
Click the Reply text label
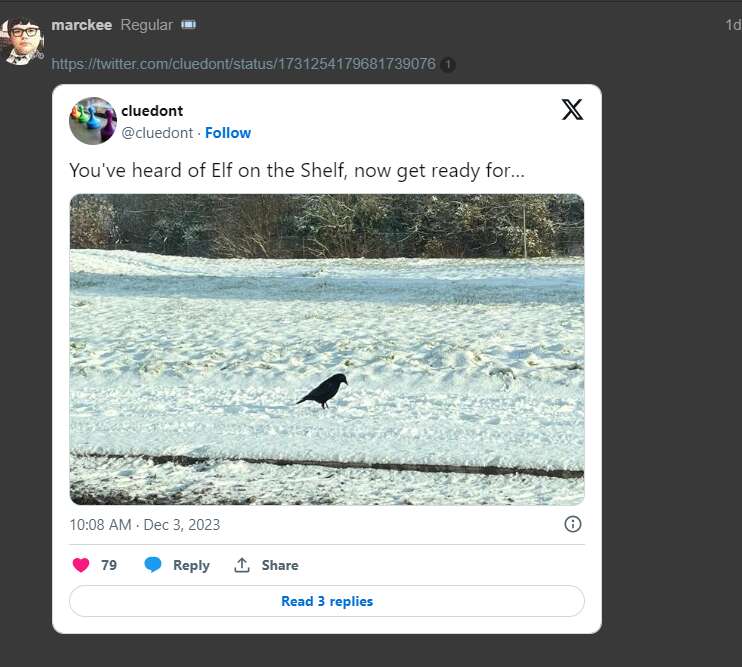(191, 565)
